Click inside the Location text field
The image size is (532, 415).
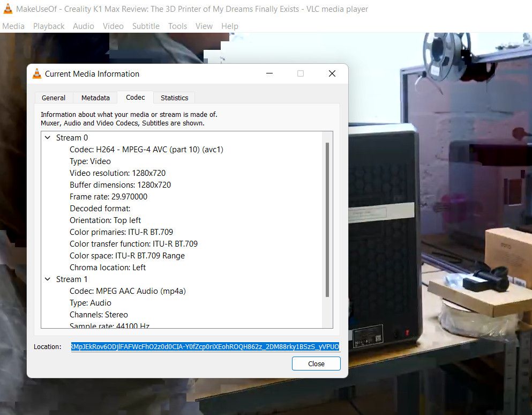tap(204, 346)
